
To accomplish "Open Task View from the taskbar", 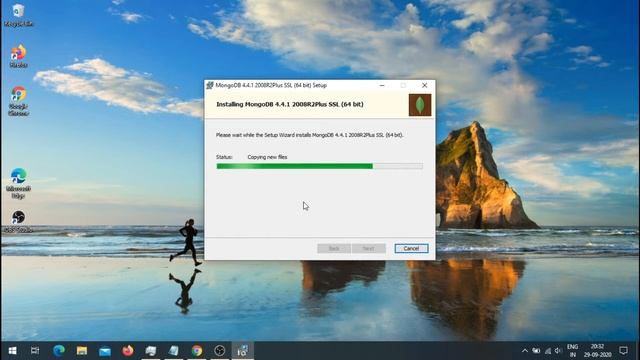I will pos(35,351).
